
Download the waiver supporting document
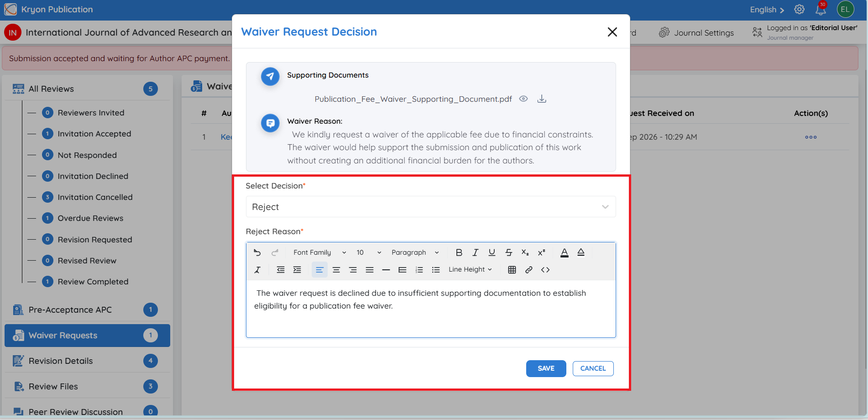click(x=542, y=99)
